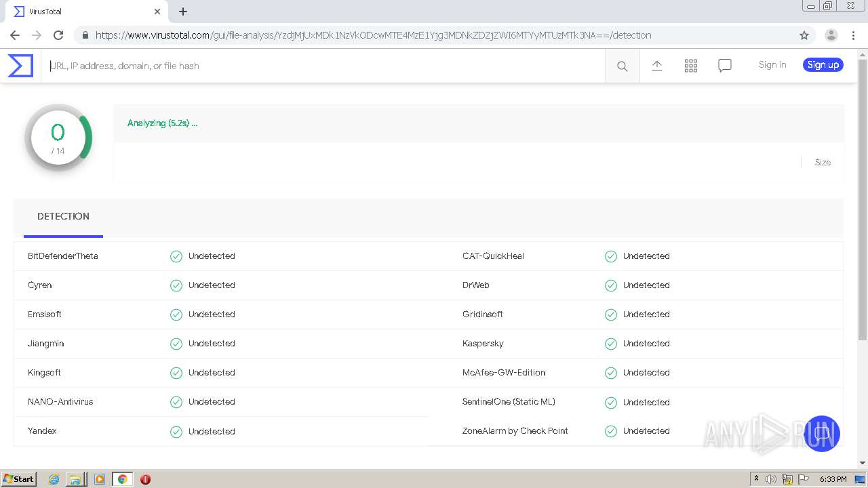Click the taskbar clock 6:33 PM
The width and height of the screenshot is (868, 488).
[x=833, y=479]
